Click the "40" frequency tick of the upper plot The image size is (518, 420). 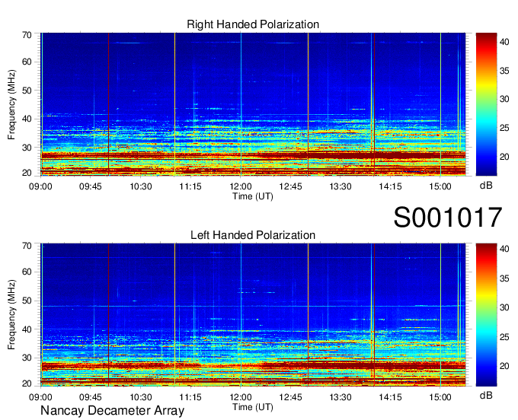pyautogui.click(x=27, y=119)
